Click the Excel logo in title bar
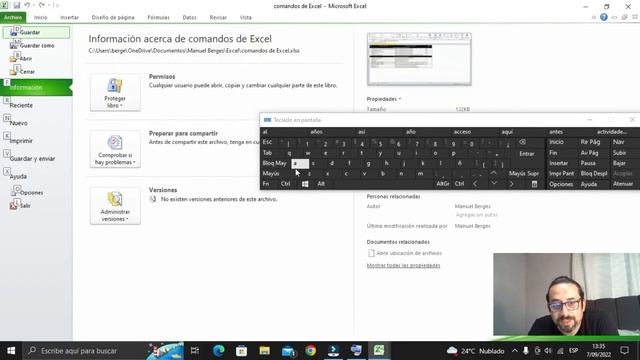Screen dimensions: 640x360 pyautogui.click(x=4, y=5)
